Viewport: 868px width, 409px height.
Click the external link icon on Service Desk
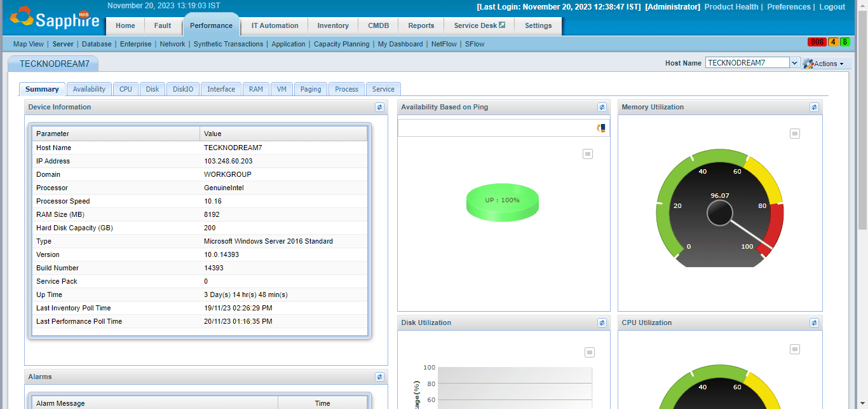tap(502, 25)
